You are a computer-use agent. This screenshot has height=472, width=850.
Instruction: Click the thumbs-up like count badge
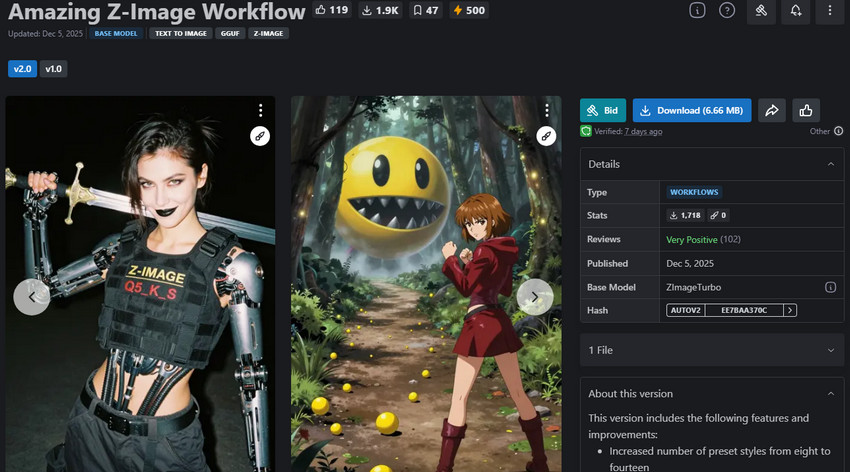click(331, 11)
